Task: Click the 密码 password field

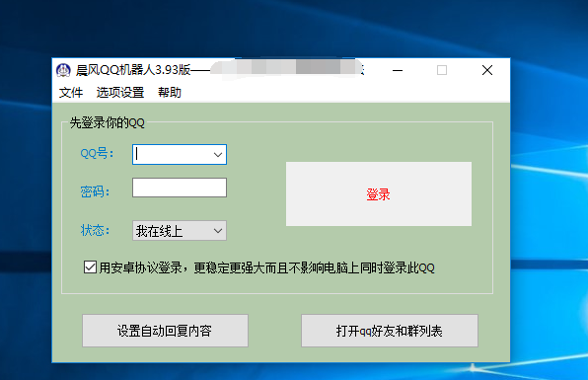Action: pos(180,188)
